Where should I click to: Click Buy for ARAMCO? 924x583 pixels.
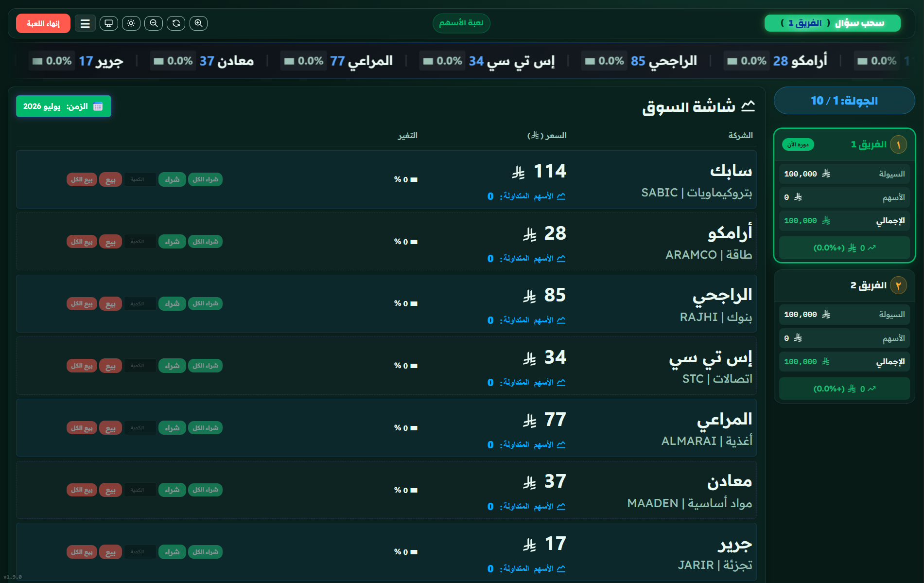click(172, 242)
